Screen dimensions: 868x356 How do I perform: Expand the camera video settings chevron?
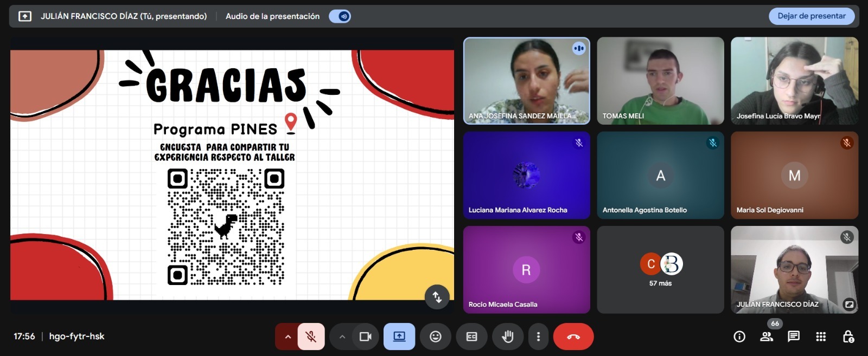coord(342,336)
